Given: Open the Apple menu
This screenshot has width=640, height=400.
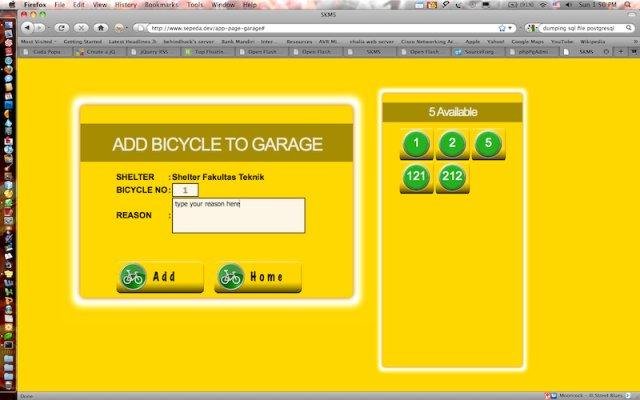Looking at the screenshot, I should click(x=12, y=5).
